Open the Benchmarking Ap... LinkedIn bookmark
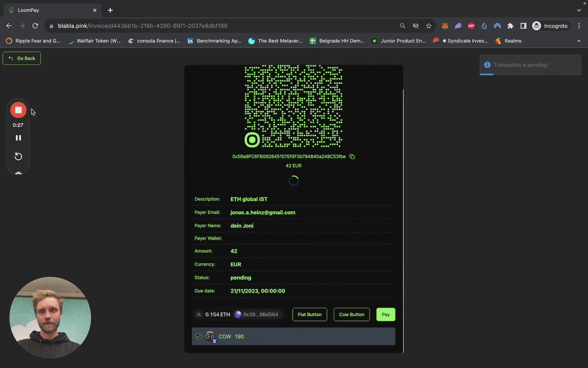588x368 pixels. [214, 41]
